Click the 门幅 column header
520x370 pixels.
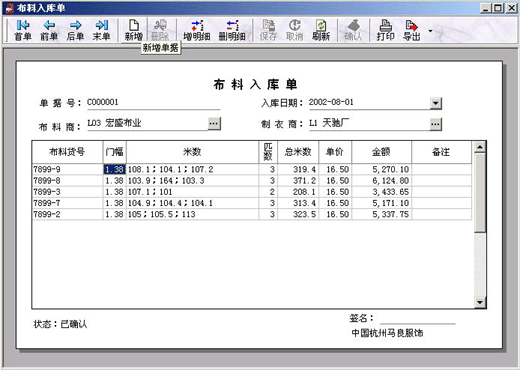[x=115, y=152]
